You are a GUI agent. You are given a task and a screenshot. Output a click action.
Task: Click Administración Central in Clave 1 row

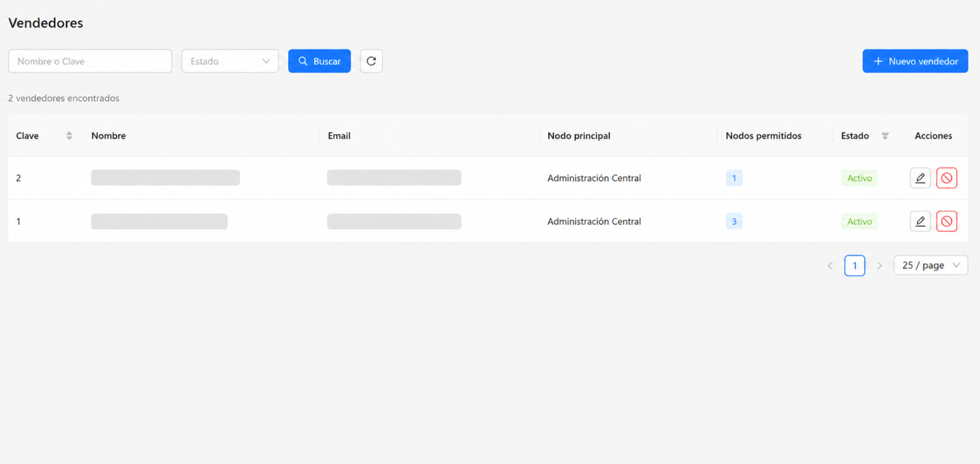(x=594, y=221)
